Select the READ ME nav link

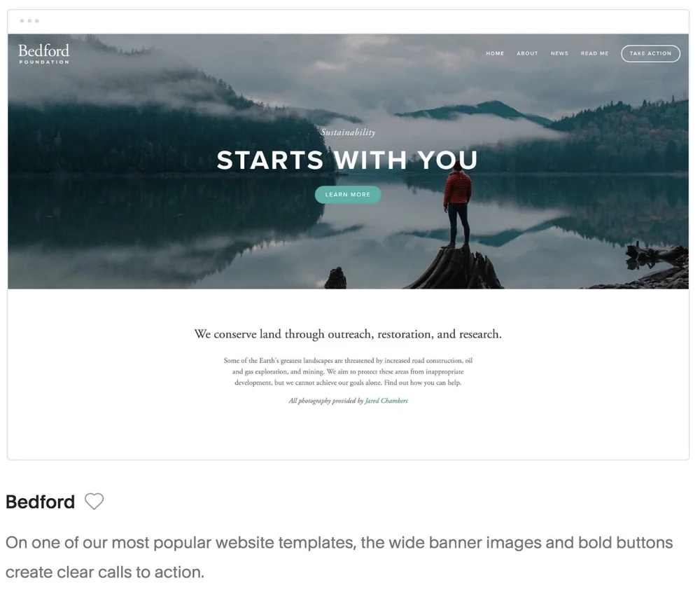[x=594, y=53]
